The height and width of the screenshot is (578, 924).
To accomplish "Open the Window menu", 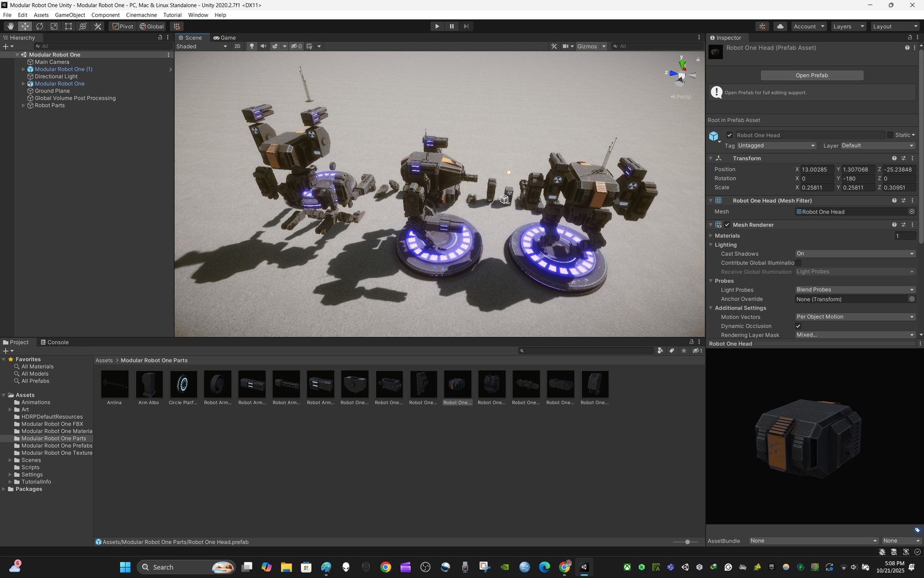I will pyautogui.click(x=198, y=15).
